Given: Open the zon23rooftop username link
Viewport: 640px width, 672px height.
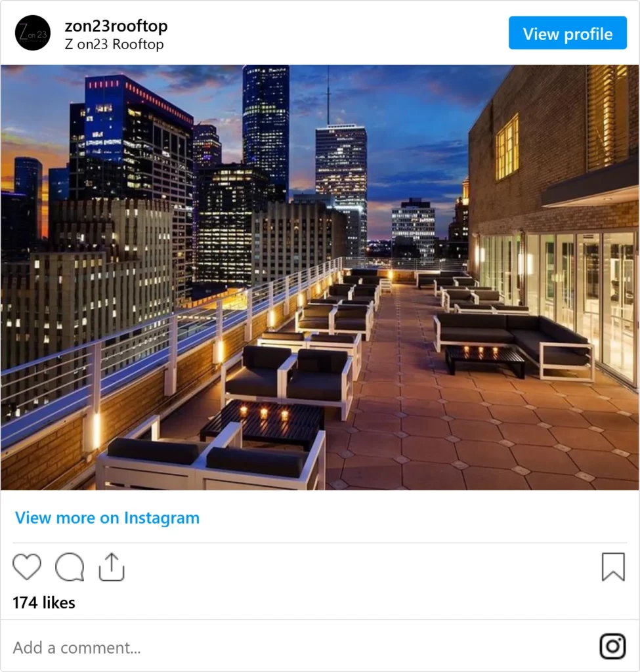Looking at the screenshot, I should click(116, 26).
